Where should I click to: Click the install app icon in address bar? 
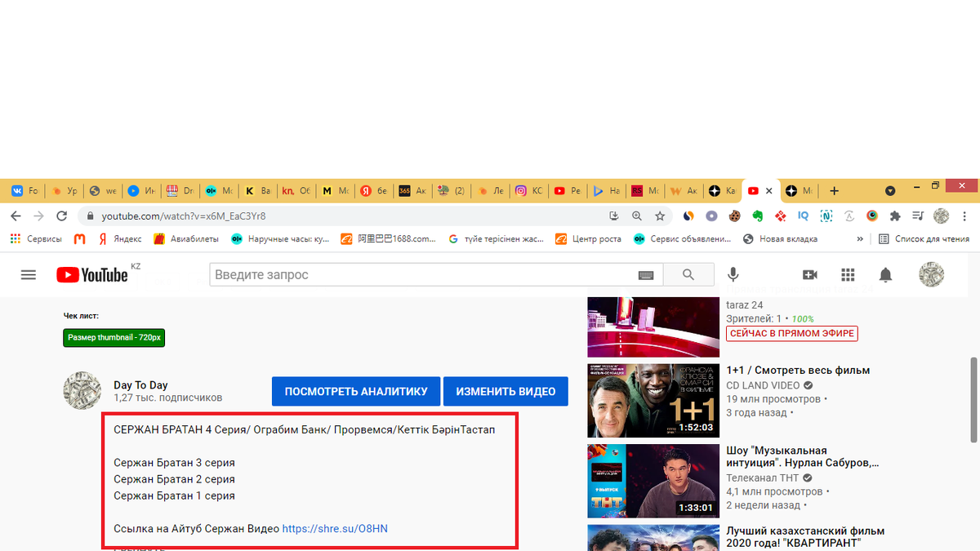pos(614,216)
